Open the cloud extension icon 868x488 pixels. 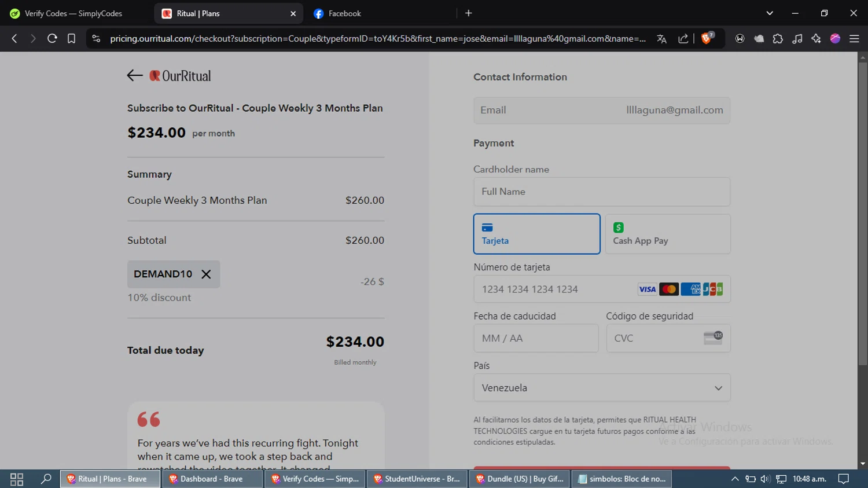click(759, 39)
